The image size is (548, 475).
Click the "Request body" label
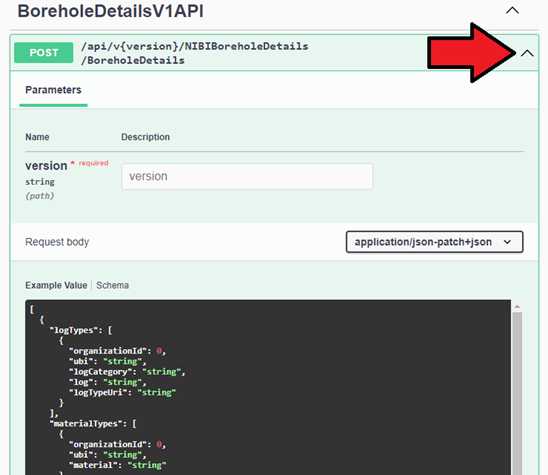pos(57,242)
